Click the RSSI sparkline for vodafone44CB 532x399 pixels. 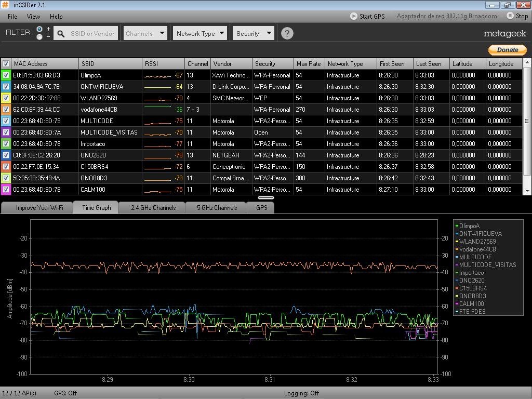pos(157,109)
